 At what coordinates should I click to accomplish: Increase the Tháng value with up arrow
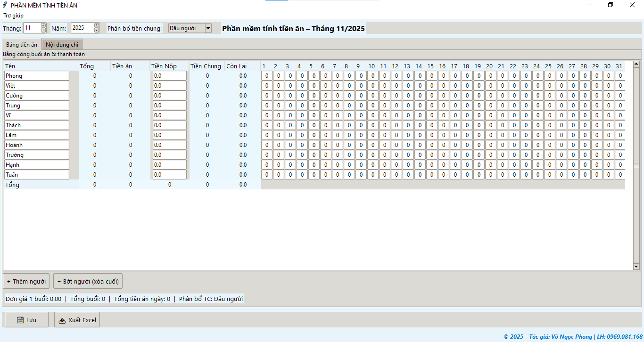43,25
